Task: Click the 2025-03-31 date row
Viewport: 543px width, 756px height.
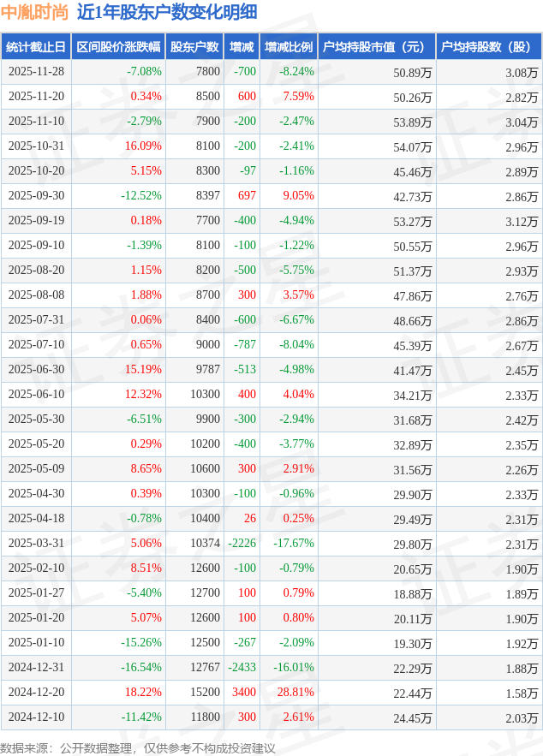Action: pyautogui.click(x=35, y=544)
